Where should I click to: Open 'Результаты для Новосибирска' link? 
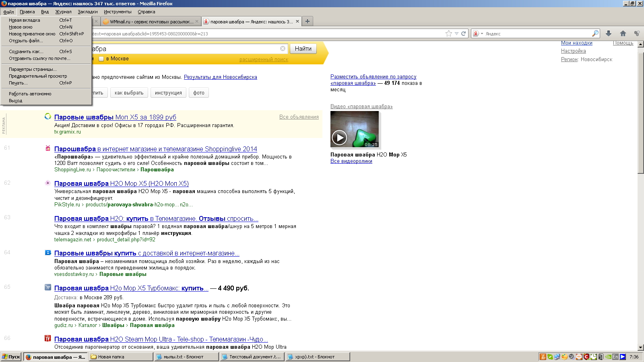(221, 77)
